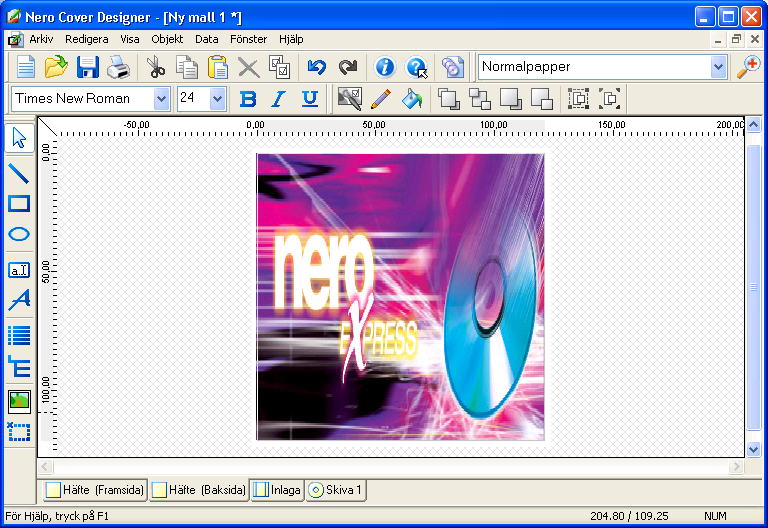Switch to the Häfte (Framsida) tab

(x=96, y=490)
